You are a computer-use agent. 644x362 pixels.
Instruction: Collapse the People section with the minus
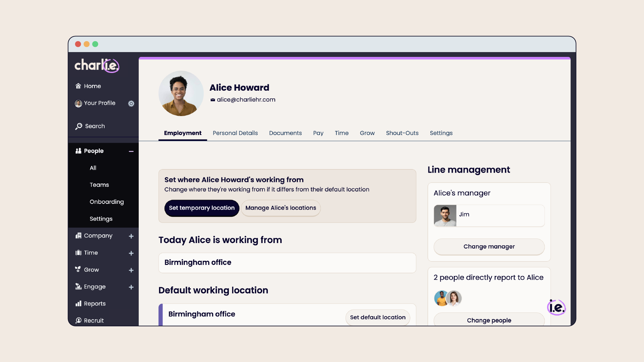click(x=131, y=151)
